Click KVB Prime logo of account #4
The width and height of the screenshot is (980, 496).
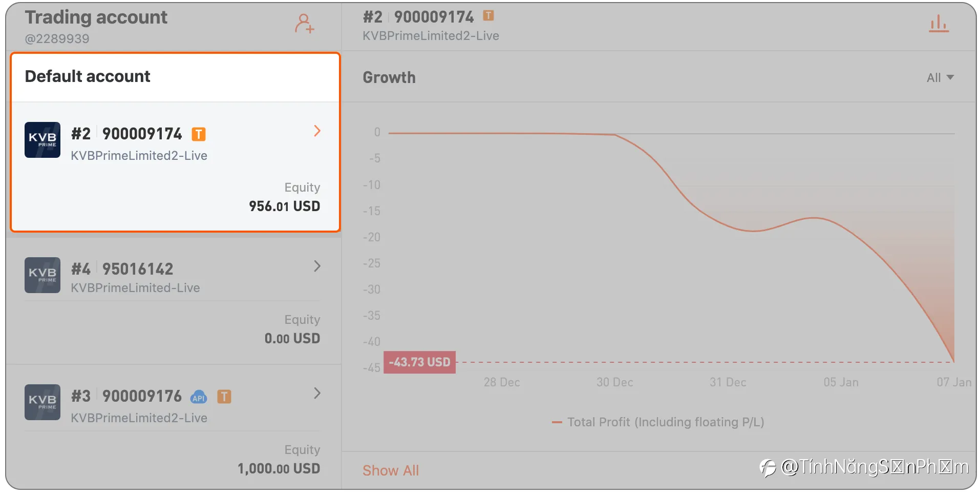42,275
